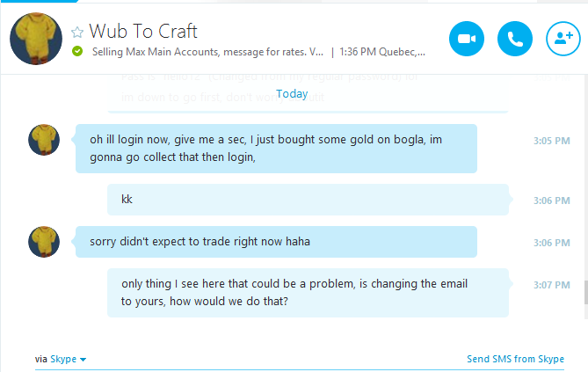Screen dimensions: 588x372
Task: Select the kk message bubble
Action: (308, 200)
